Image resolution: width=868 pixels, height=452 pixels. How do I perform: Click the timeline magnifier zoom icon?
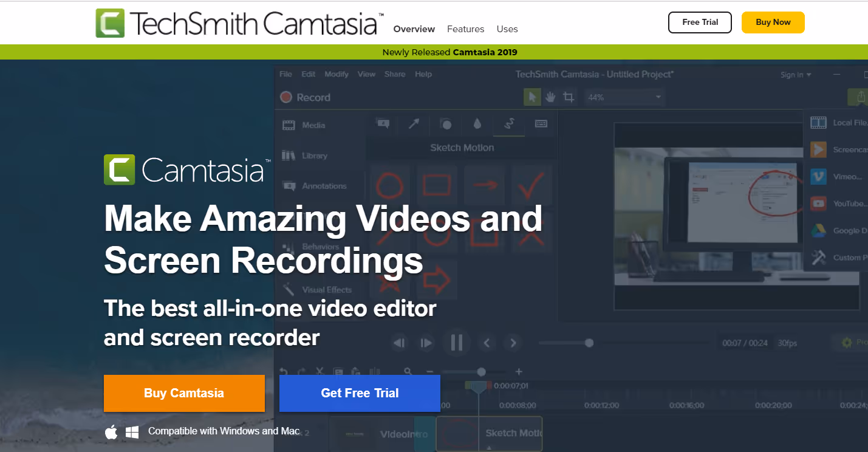(x=409, y=372)
